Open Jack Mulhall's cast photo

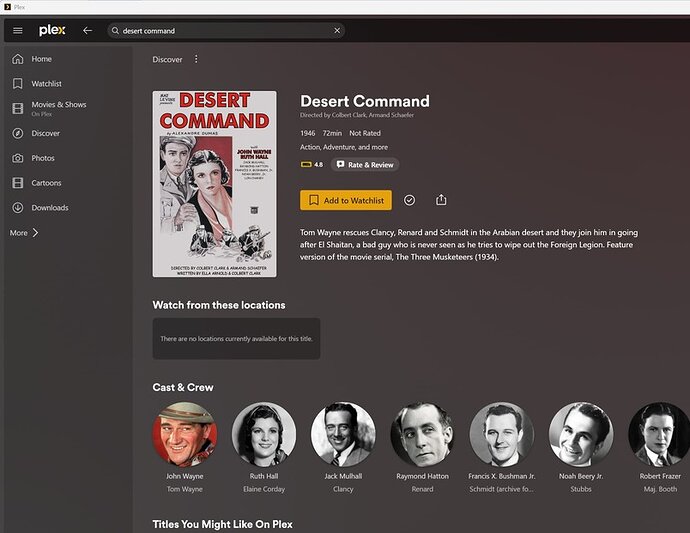click(x=343, y=434)
